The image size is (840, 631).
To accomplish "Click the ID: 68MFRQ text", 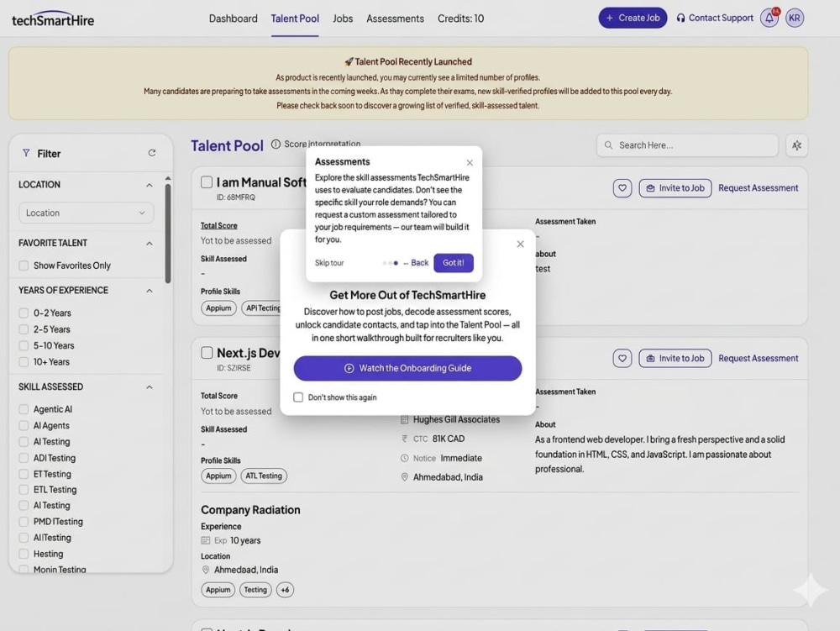I will 236,197.
